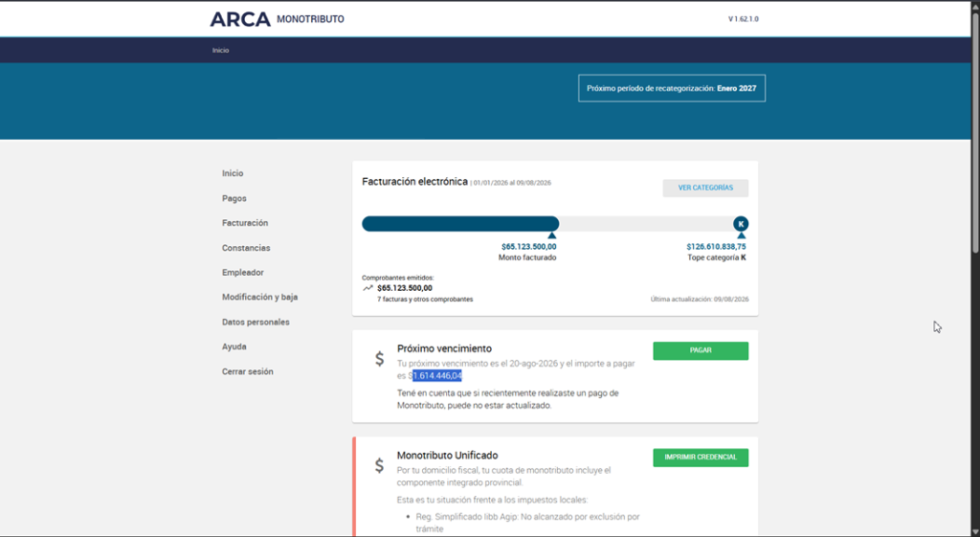Click the bold $65.123.500,00 under Comprobantes emitidos

coord(405,288)
